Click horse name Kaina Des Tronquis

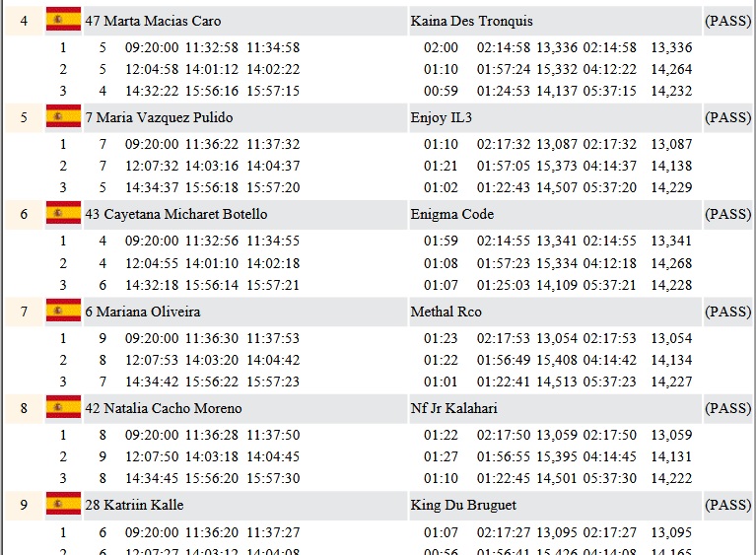(x=471, y=21)
